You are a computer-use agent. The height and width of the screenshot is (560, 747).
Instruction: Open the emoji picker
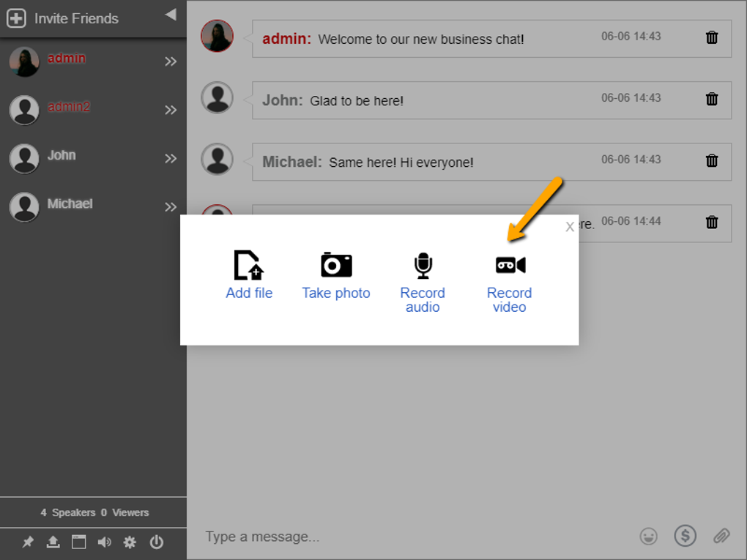point(649,537)
